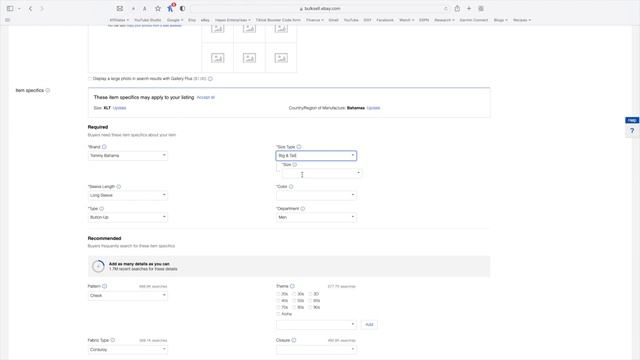Check the 90s theme checkbox
Image resolution: width=640 pixels, height=360 pixels.
pyautogui.click(x=310, y=307)
